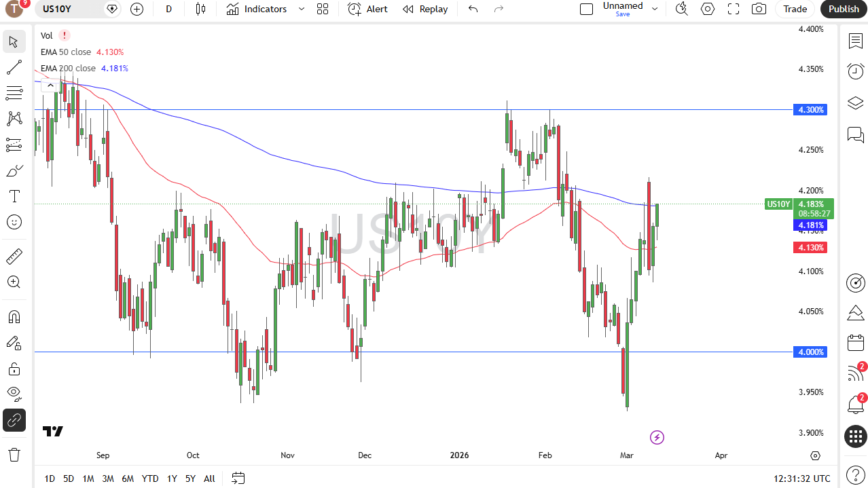Open the Fibonacci retracement tools
This screenshot has height=488, width=868.
[x=14, y=93]
